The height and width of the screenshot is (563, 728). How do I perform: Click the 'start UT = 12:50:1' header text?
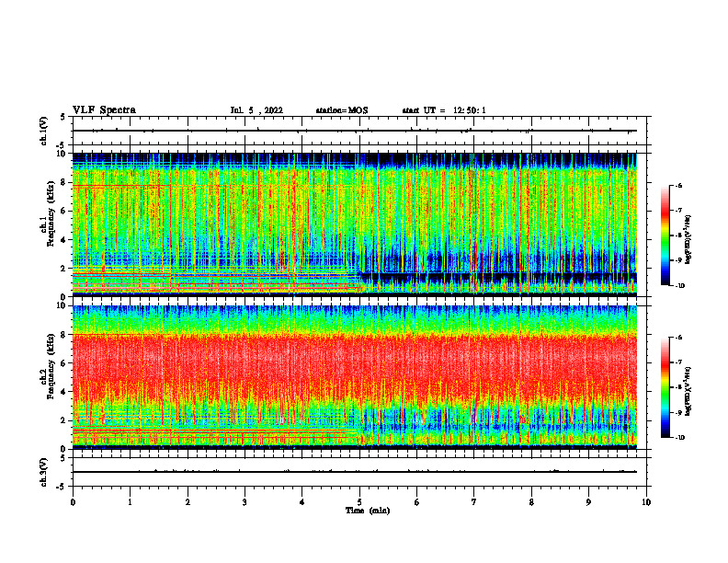[444, 110]
